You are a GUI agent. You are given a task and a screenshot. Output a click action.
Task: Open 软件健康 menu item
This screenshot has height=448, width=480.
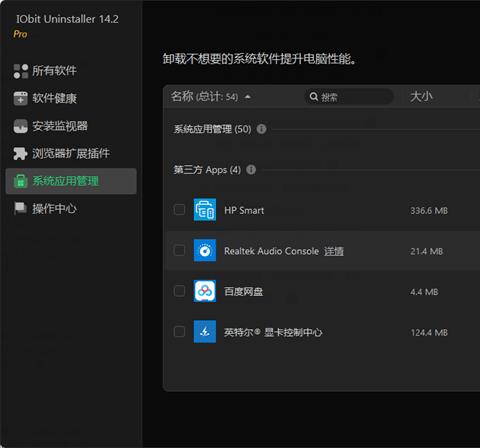pyautogui.click(x=71, y=99)
